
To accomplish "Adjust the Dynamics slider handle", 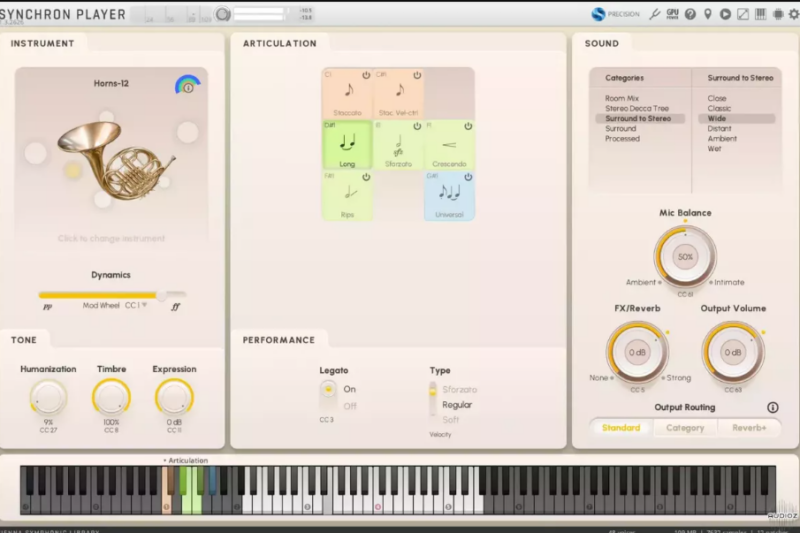I will [161, 295].
